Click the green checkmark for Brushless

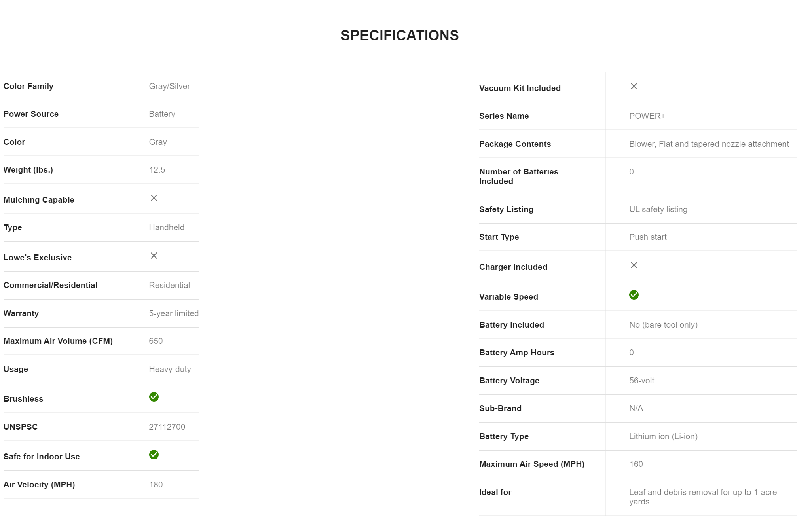154,397
